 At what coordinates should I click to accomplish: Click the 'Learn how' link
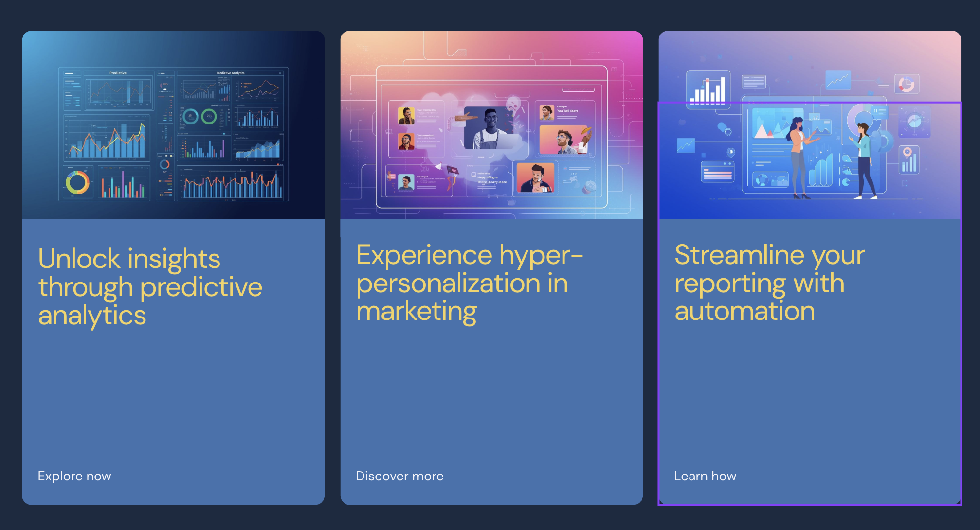click(706, 476)
